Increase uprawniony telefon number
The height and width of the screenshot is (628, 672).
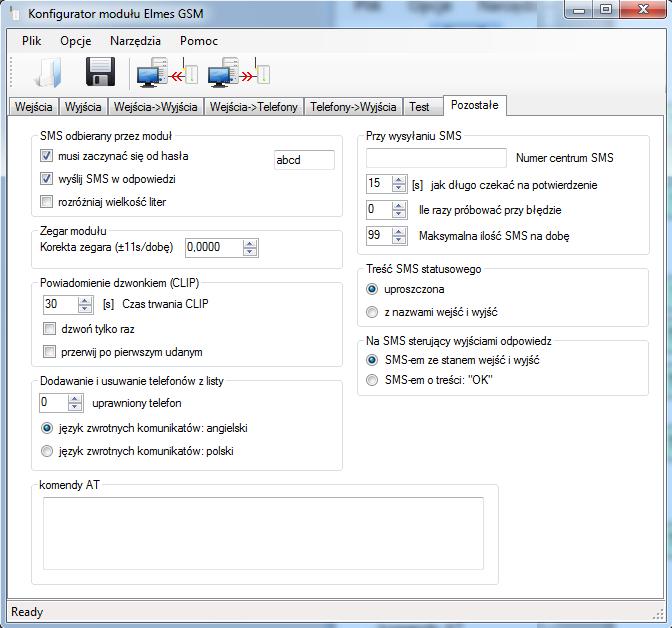(75, 399)
